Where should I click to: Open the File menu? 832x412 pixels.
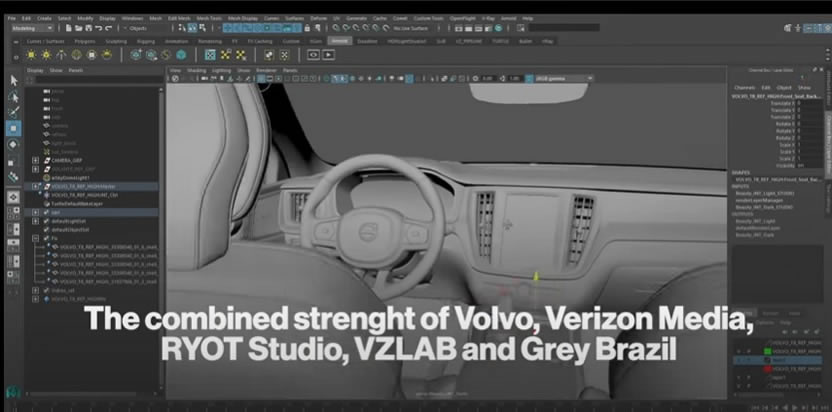coord(12,18)
